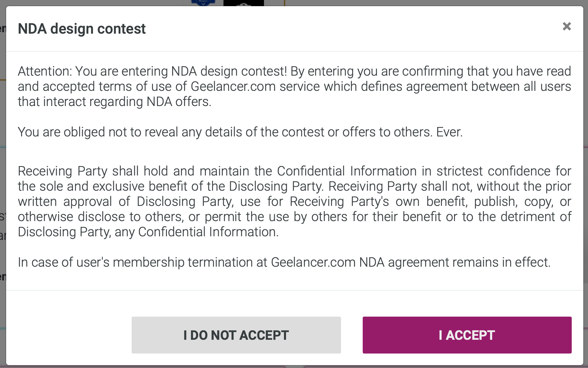Click 'Confidential Information.' at the end of the third paragraph
Image resolution: width=588 pixels, height=368 pixels.
pos(208,232)
